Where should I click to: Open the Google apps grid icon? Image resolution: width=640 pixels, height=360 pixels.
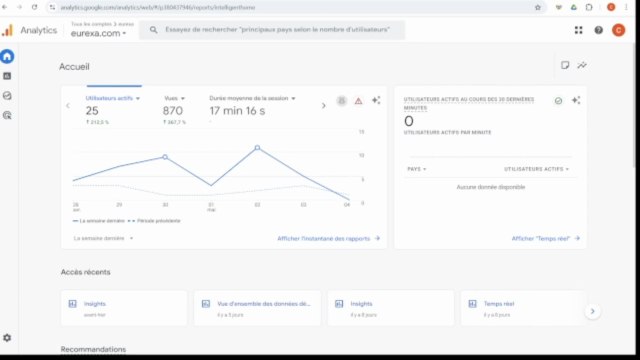coord(578,30)
